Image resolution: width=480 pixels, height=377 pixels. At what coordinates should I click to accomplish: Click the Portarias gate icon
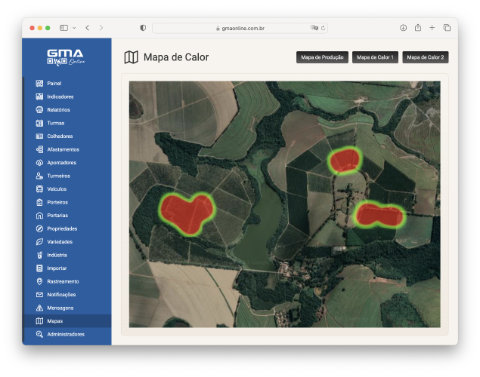coord(39,215)
